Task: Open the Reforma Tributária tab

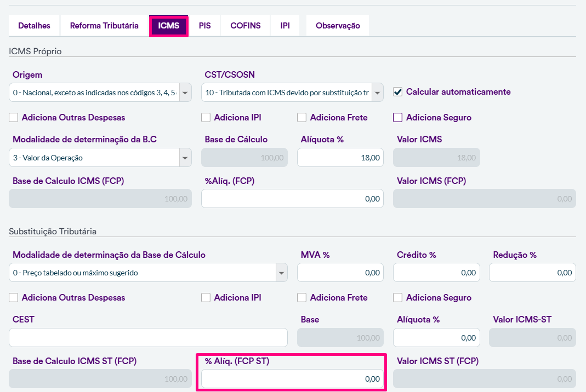Action: (x=104, y=26)
